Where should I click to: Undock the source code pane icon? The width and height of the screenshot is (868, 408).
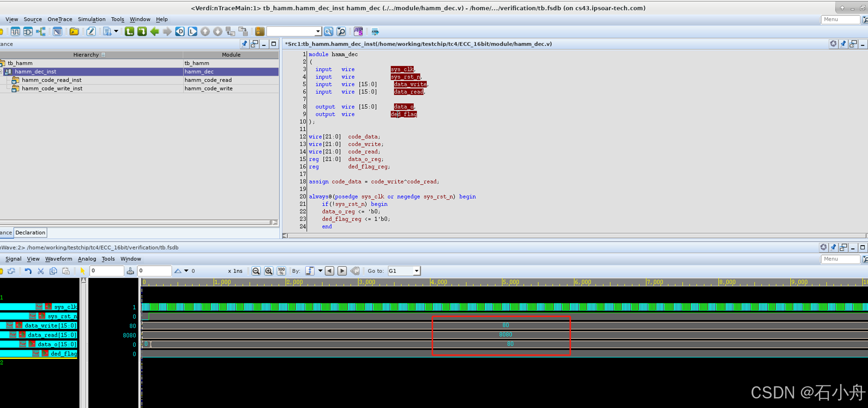[x=853, y=44]
